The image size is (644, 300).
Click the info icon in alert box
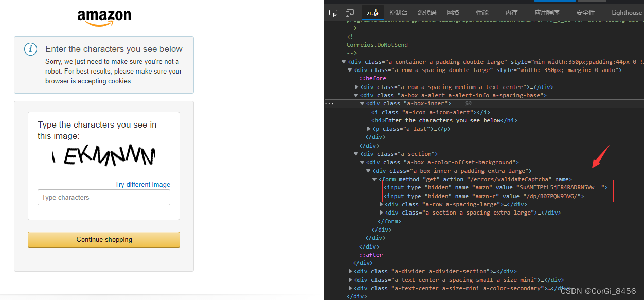[31, 49]
